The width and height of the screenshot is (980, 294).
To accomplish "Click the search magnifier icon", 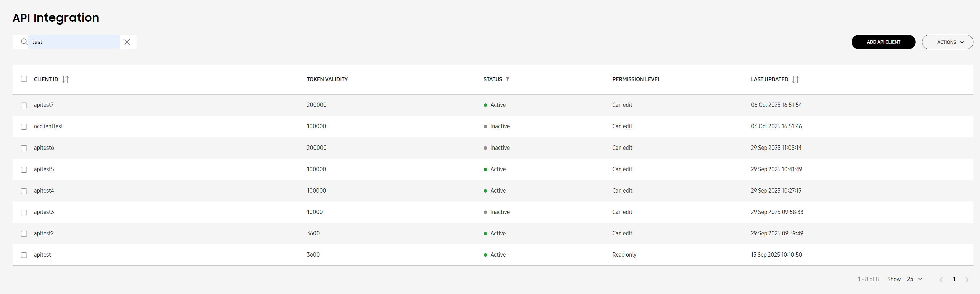I will click(24, 42).
